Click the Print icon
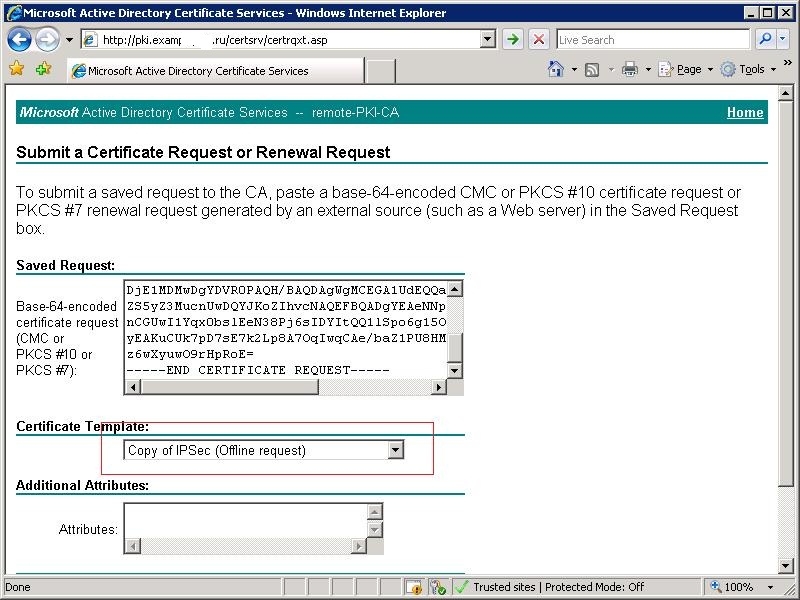 click(630, 69)
